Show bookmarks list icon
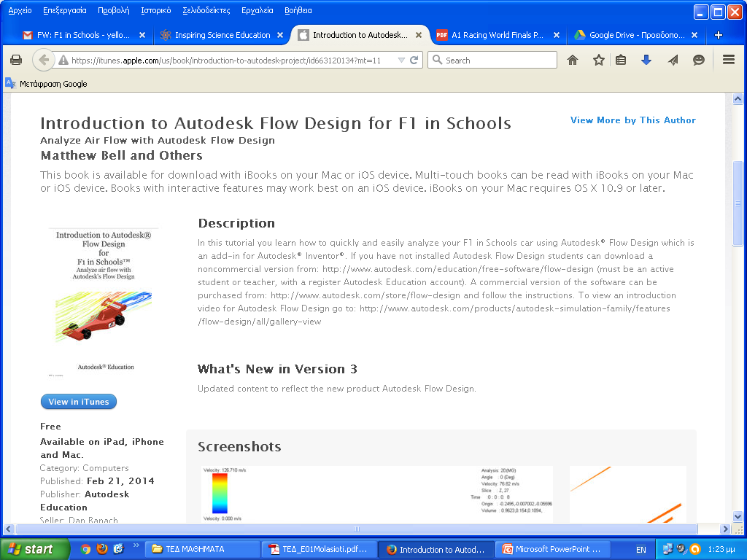The width and height of the screenshot is (747, 560). 621,60
